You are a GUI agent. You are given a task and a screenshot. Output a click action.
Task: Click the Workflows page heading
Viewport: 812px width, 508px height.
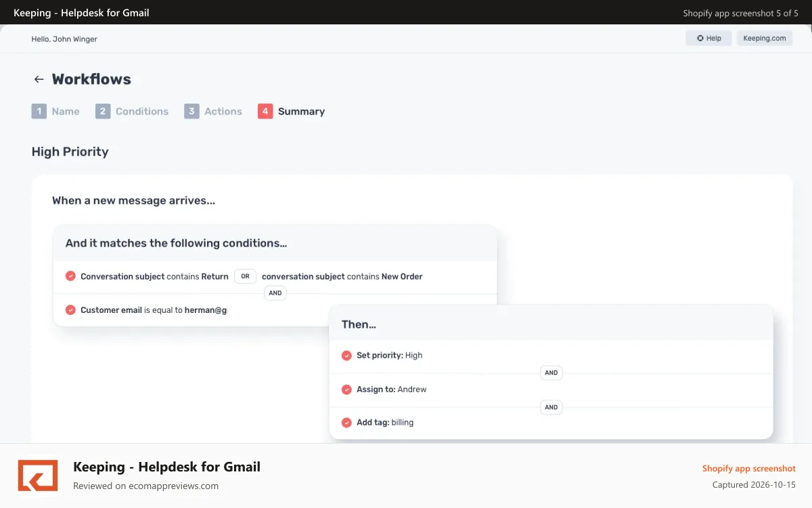91,79
